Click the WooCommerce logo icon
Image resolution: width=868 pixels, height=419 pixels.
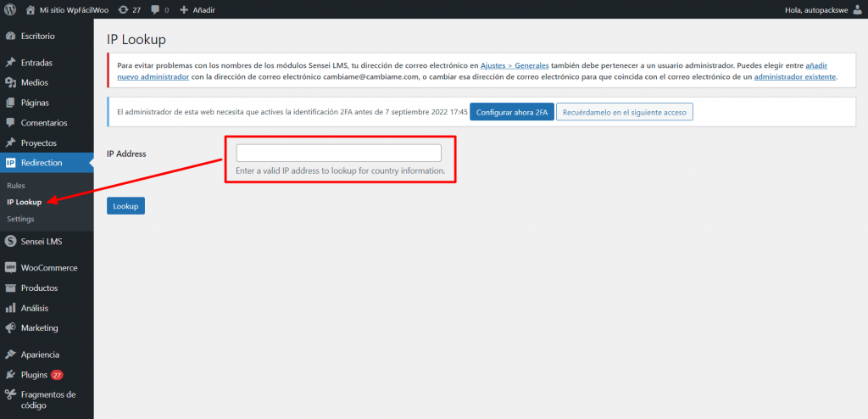10,268
